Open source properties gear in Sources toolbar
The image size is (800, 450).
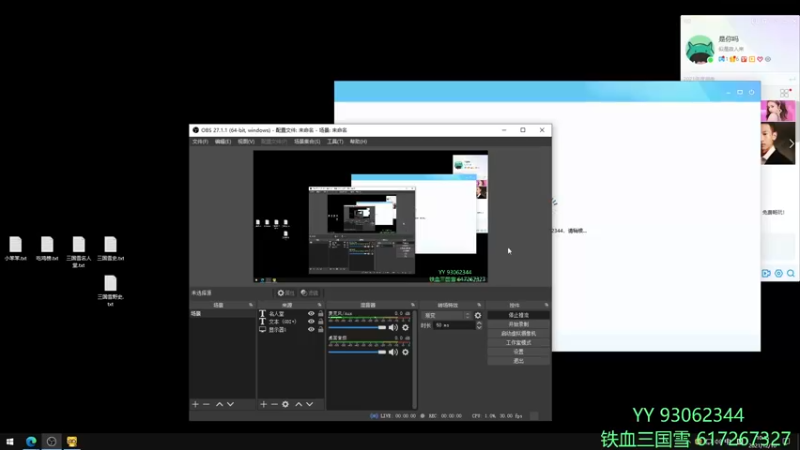click(x=286, y=404)
